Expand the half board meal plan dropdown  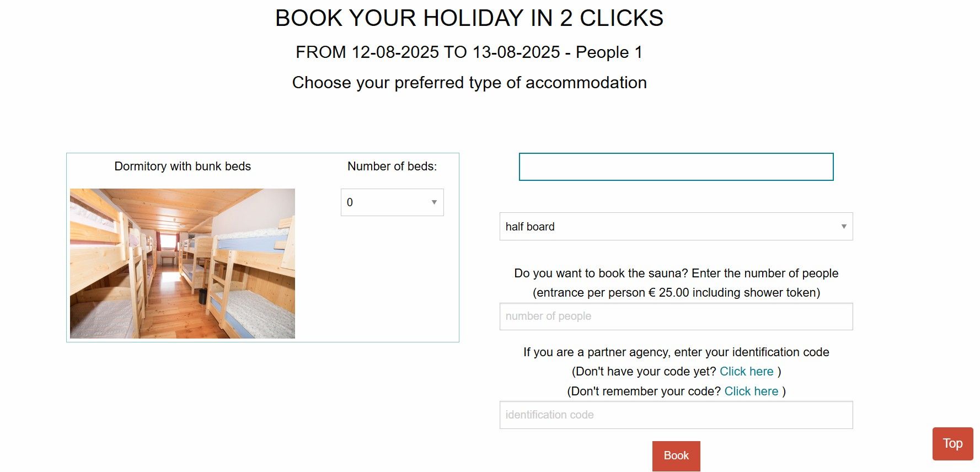tap(676, 227)
